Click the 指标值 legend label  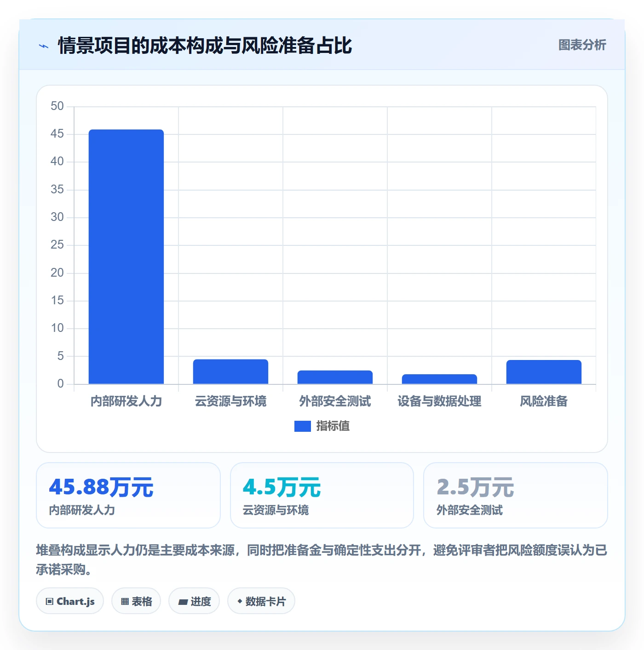click(333, 426)
